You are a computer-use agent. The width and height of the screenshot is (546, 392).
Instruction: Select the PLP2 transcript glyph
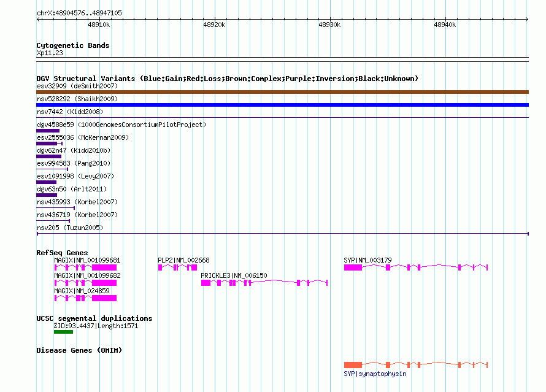pos(177,267)
